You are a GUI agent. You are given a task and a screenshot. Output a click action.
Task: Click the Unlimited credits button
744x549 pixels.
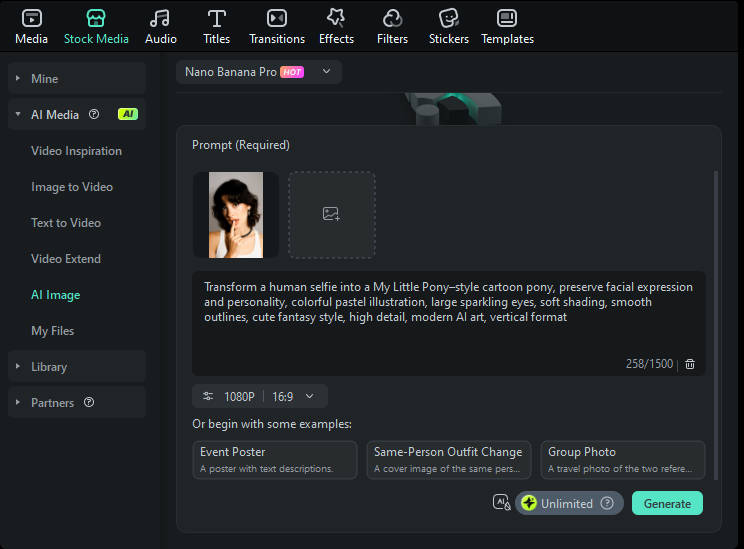click(569, 503)
